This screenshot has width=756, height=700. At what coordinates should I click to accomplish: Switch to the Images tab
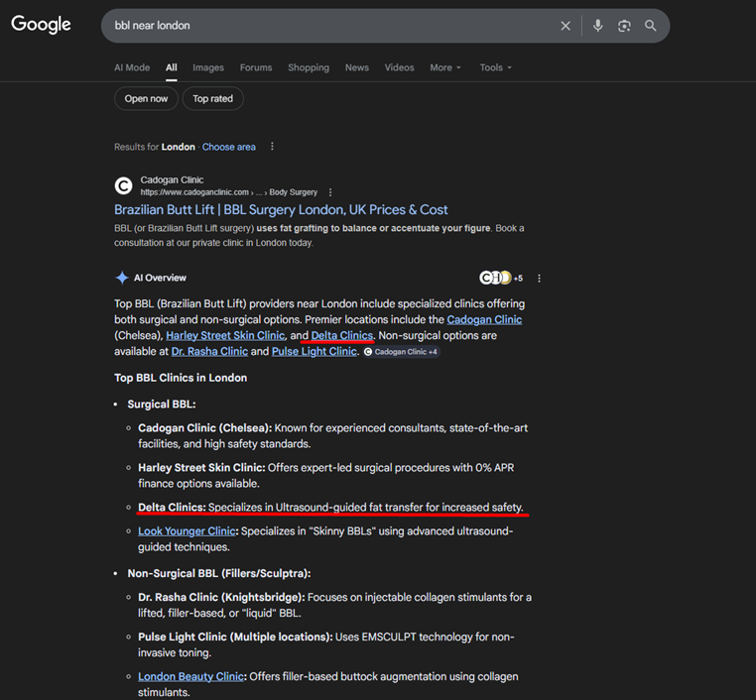(208, 67)
